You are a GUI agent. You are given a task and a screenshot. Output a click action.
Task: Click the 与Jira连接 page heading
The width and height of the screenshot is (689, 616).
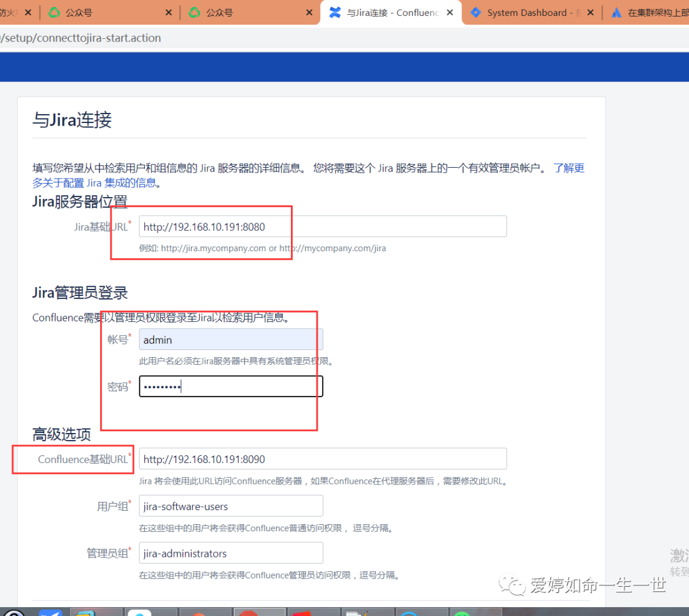tap(72, 120)
